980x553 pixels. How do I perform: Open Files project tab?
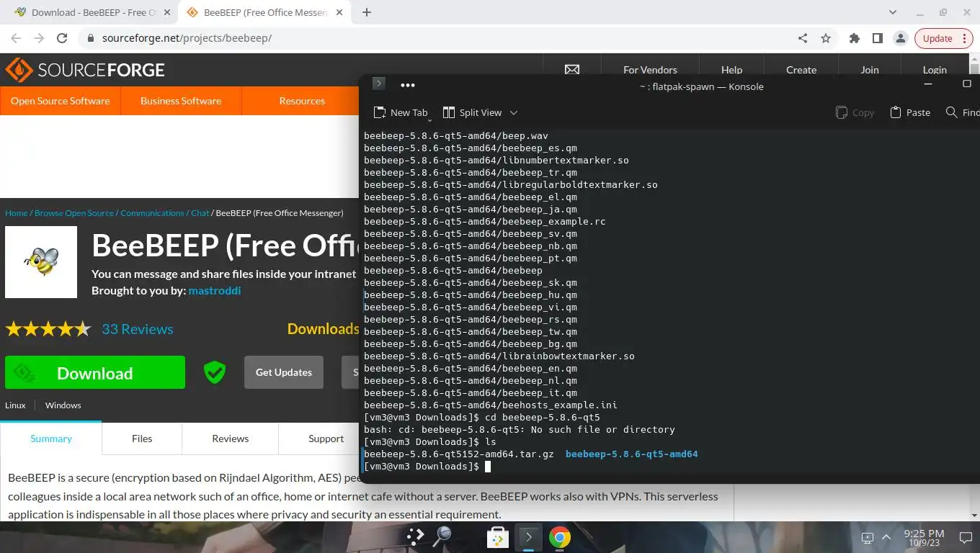(x=142, y=439)
